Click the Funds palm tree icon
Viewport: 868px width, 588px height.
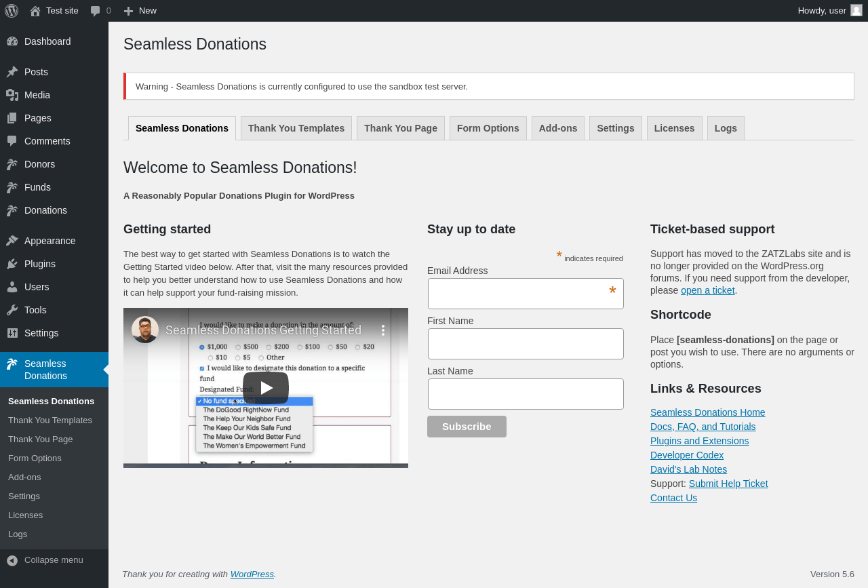pos(12,187)
